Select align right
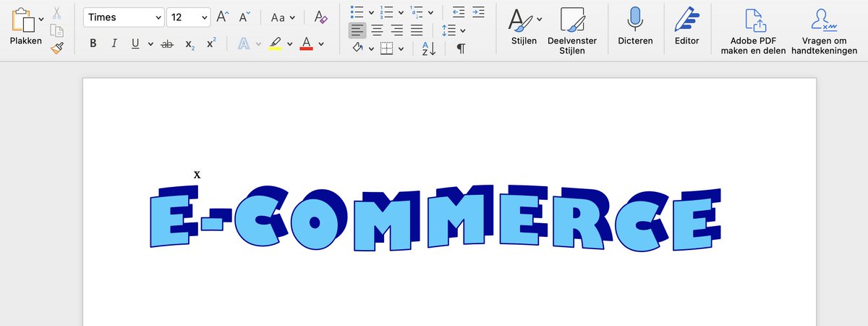868x326 pixels. point(397,30)
